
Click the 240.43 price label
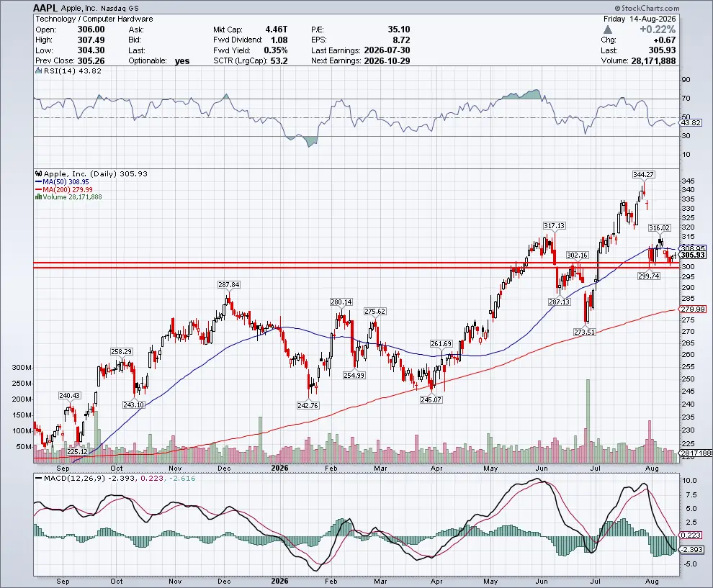coord(70,396)
